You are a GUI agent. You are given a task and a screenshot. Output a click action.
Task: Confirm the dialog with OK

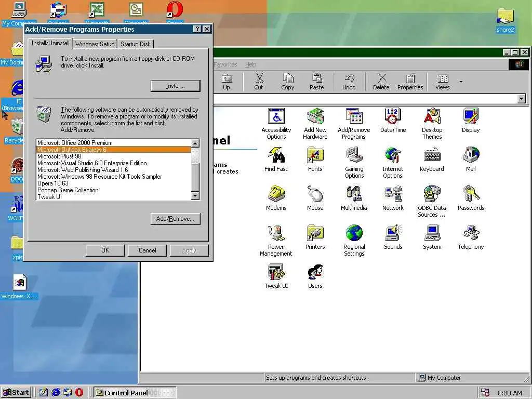coord(105,250)
